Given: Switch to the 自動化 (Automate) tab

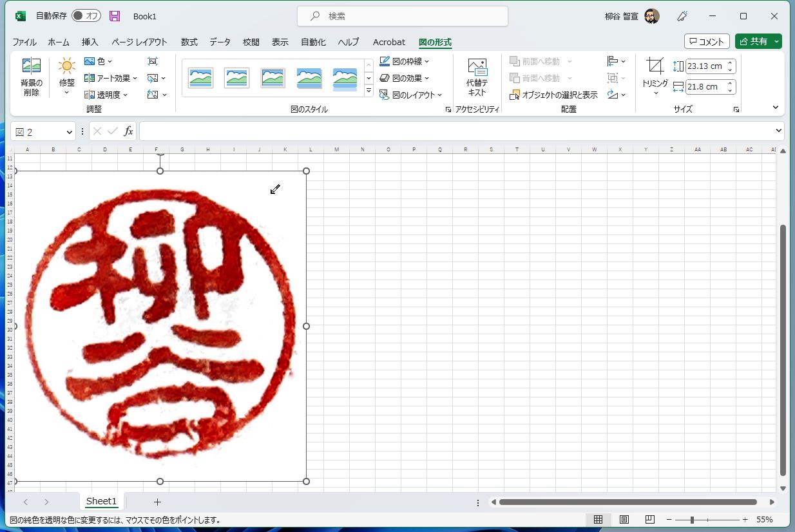Looking at the screenshot, I should (313, 42).
